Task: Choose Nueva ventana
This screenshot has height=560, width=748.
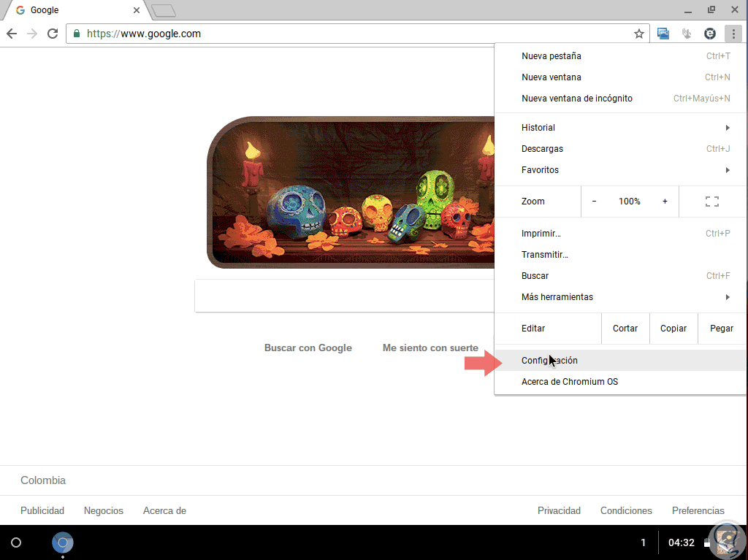Action: 620,77
